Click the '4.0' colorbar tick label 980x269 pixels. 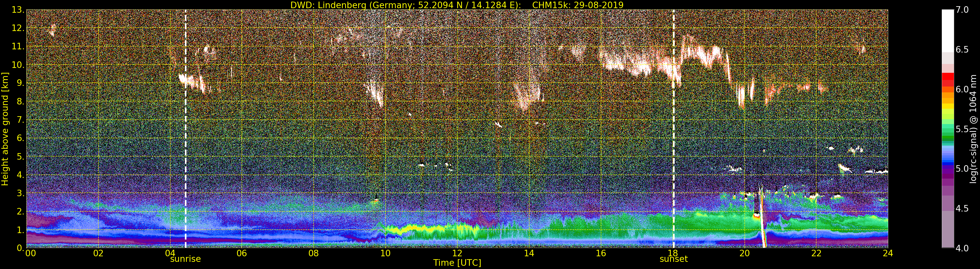962,248
